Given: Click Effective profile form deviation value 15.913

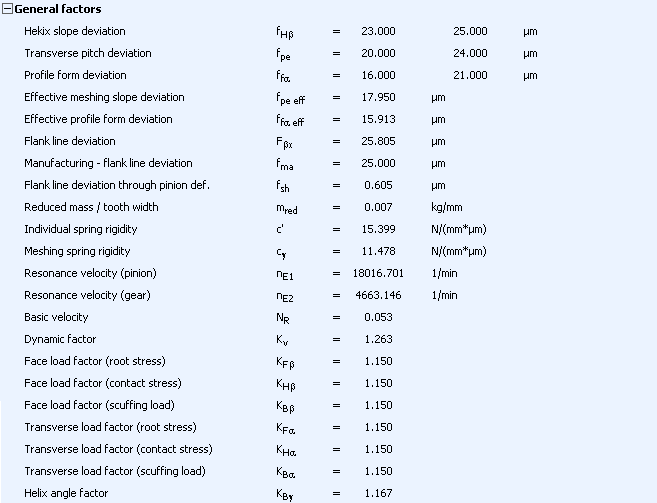Looking at the screenshot, I should [x=378, y=119].
